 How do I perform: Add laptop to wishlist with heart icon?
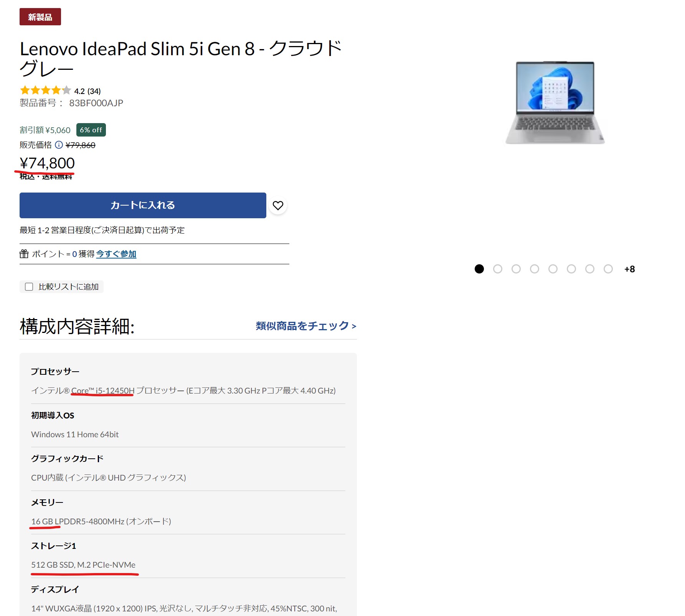click(278, 206)
